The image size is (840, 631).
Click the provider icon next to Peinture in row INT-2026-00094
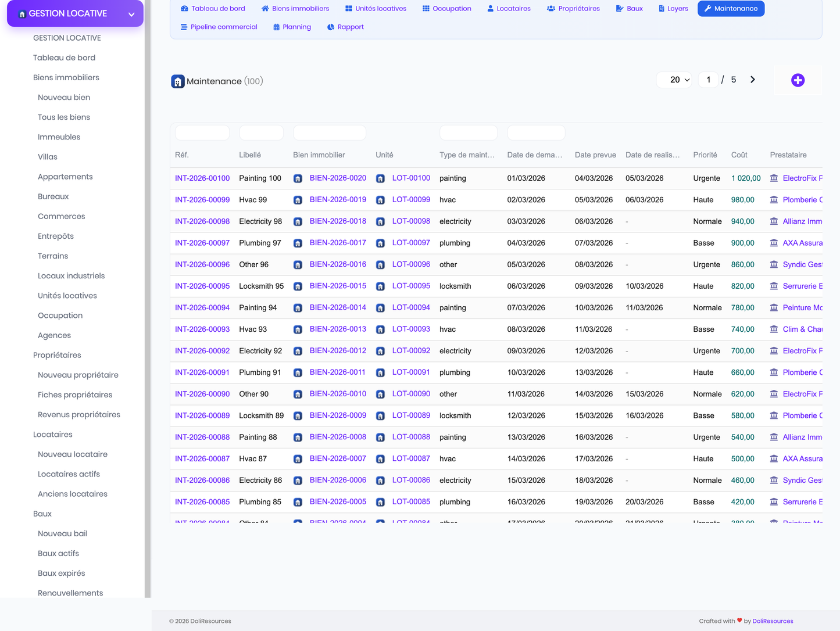pyautogui.click(x=774, y=308)
